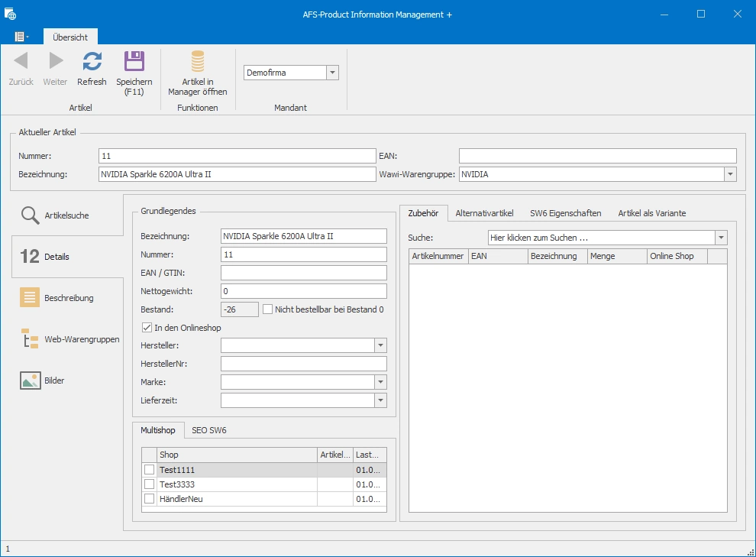
Task: Select the Test1111 shop row
Action: 264,470
